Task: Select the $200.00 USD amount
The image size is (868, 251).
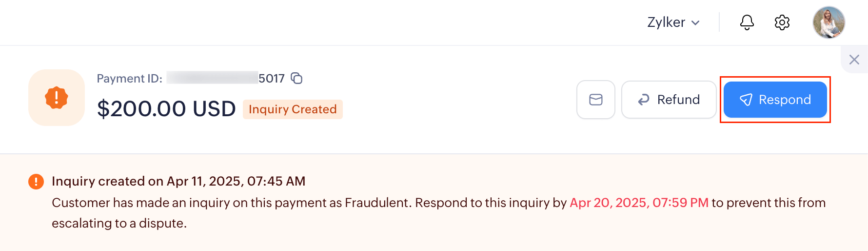Action: pos(166,109)
